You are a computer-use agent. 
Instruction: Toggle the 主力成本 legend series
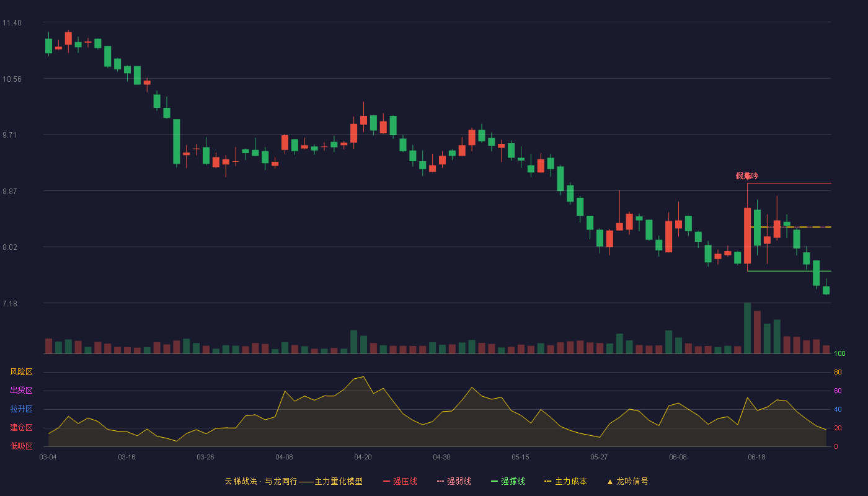[565, 481]
